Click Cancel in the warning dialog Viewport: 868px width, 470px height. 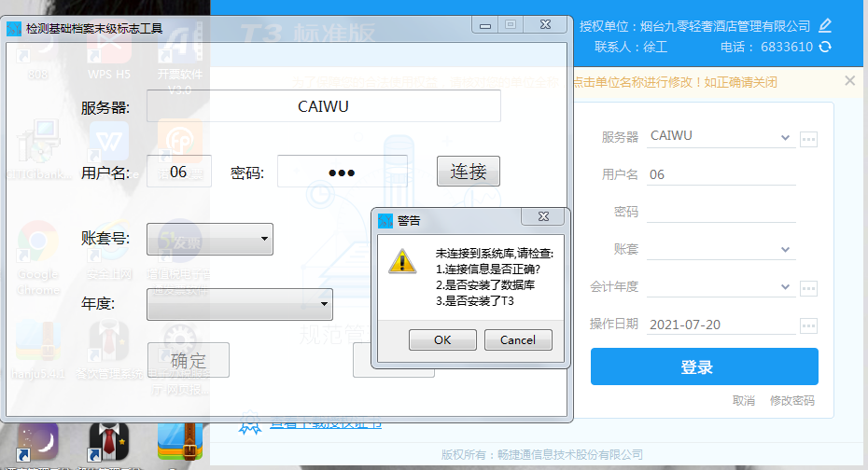[518, 339]
